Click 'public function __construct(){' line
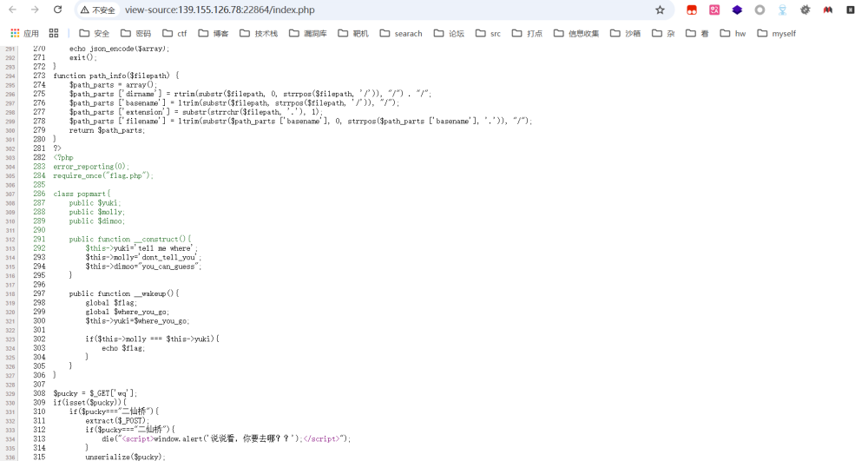 click(x=130, y=239)
